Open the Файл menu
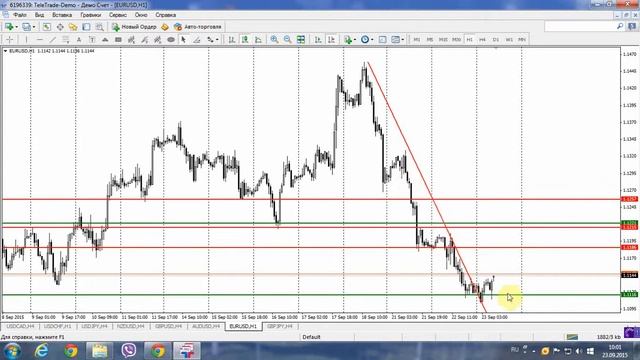Viewport: 640px width, 360px height. point(20,15)
